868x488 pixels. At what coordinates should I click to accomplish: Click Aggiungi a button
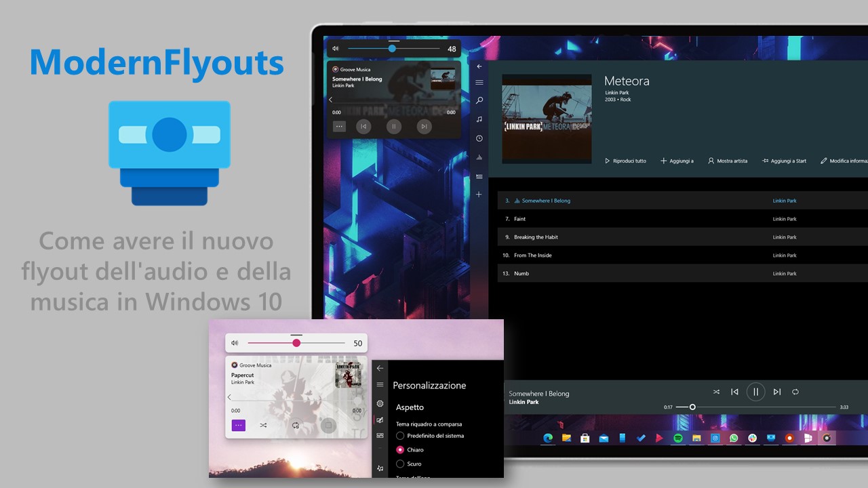pos(677,161)
